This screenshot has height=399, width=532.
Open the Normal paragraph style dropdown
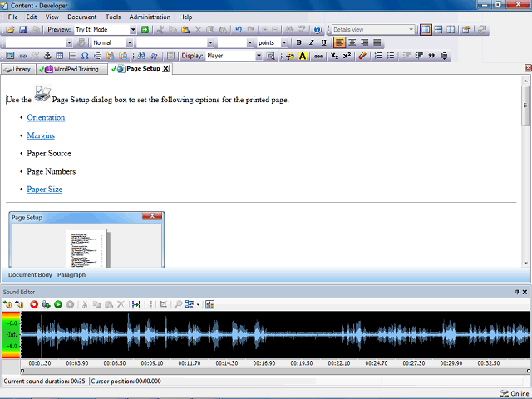click(130, 42)
